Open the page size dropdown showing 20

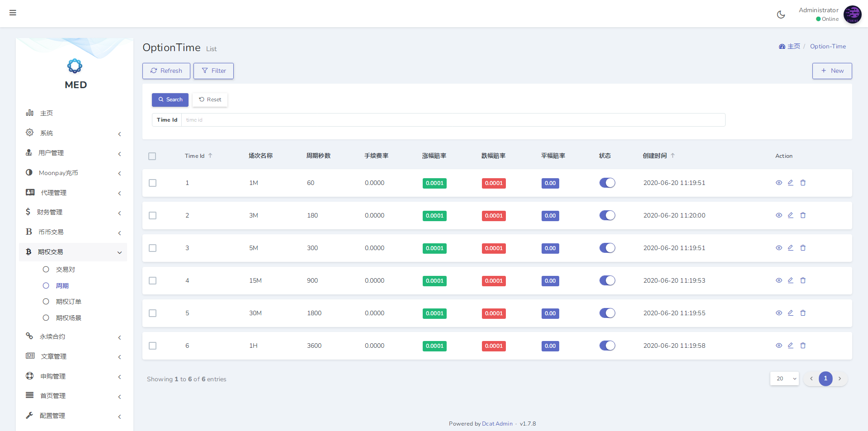click(x=784, y=379)
